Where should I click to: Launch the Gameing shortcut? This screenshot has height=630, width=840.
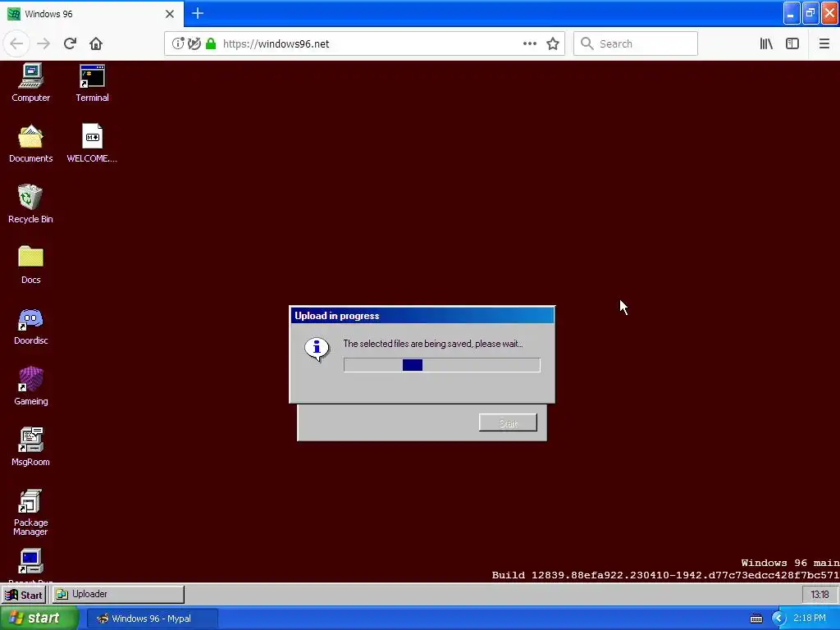(30, 386)
